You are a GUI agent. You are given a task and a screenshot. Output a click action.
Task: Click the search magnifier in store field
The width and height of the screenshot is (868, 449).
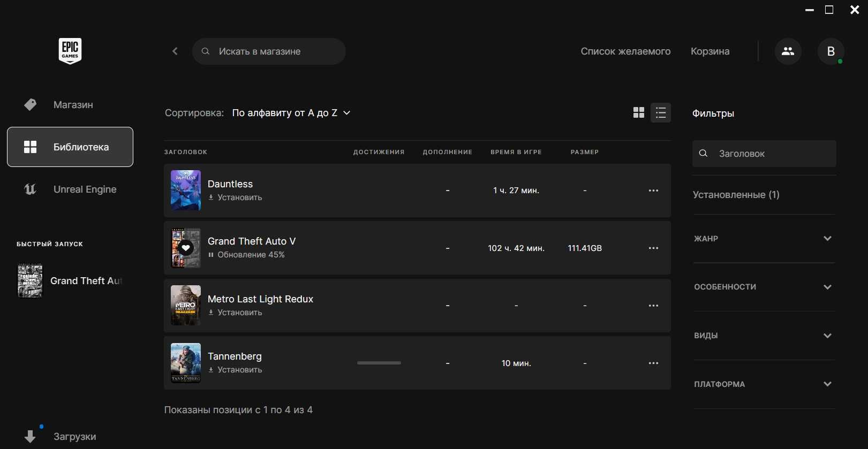(x=205, y=51)
